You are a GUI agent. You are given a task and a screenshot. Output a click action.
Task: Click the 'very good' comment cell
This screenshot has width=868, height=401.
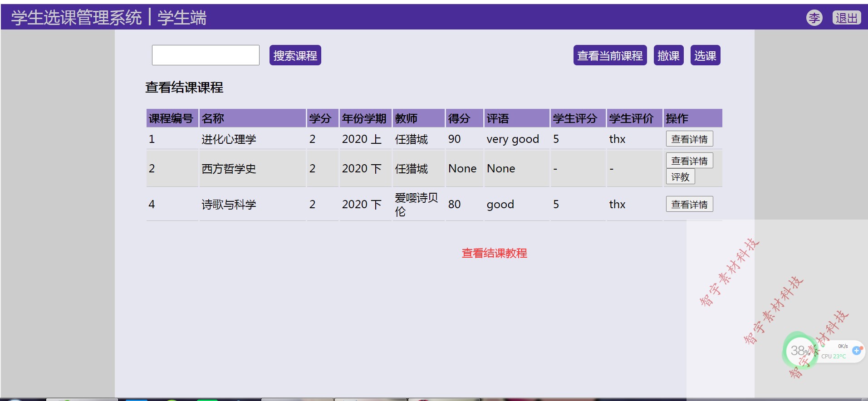[517, 139]
